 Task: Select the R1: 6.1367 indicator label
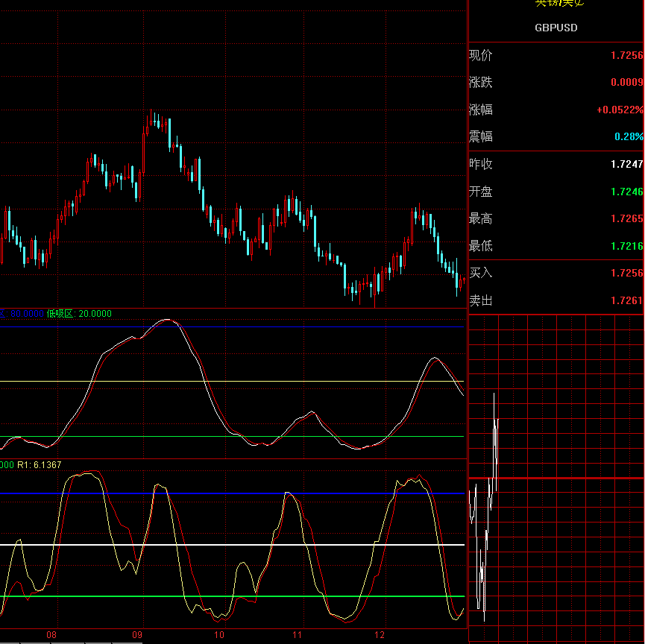[x=39, y=465]
